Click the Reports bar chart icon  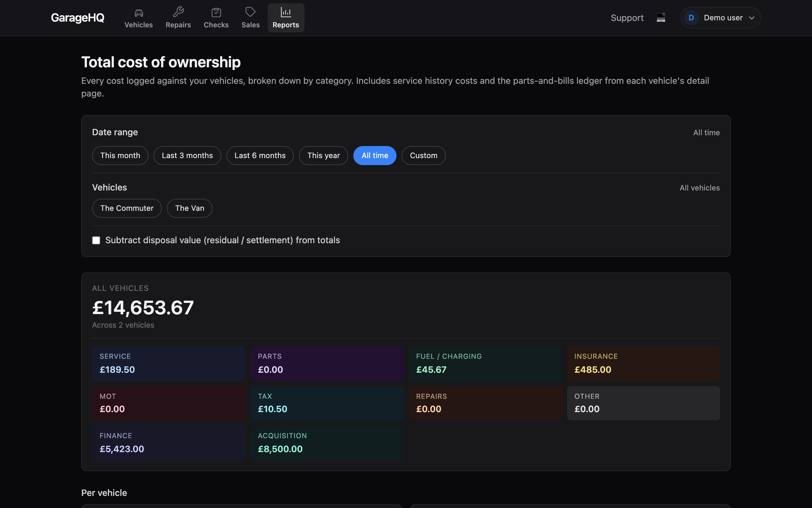[x=285, y=12]
